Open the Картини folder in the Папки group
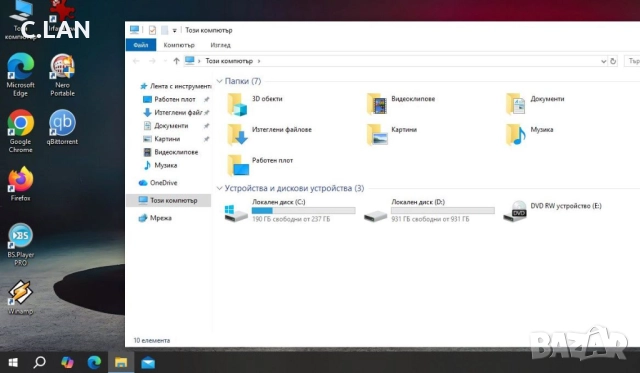Screen dimensions: 640x373 (x=392, y=135)
